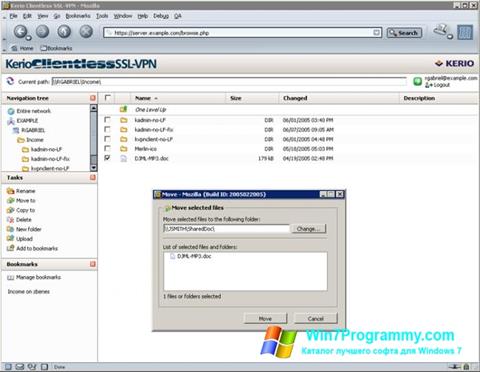Click the green status icon near user email
Screen dimensions: 480x372
pos(417,81)
